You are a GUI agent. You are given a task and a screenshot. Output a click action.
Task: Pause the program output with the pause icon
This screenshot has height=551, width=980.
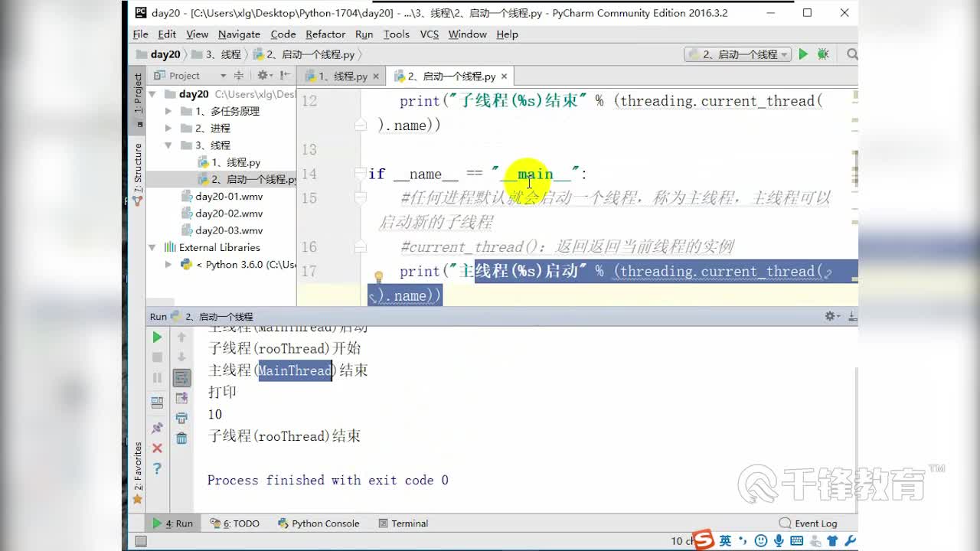pos(157,377)
